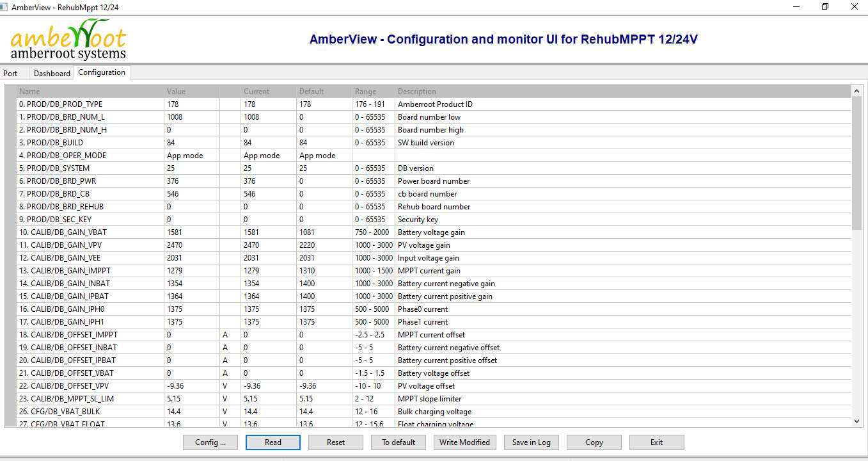Screen dimensions: 868x461
Task: Click the Exit button
Action: [657, 442]
